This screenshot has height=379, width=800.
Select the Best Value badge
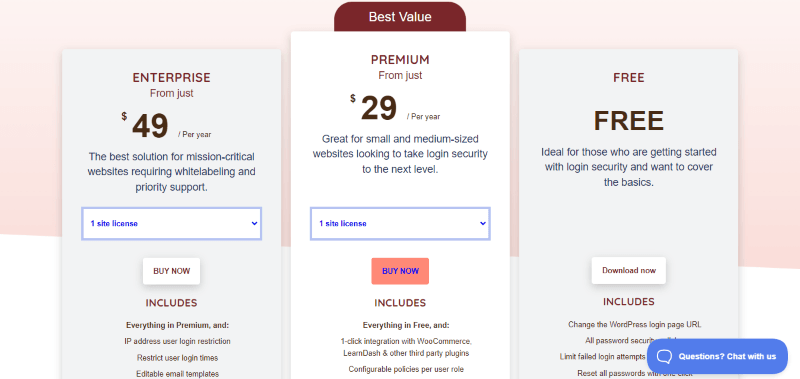tap(400, 17)
